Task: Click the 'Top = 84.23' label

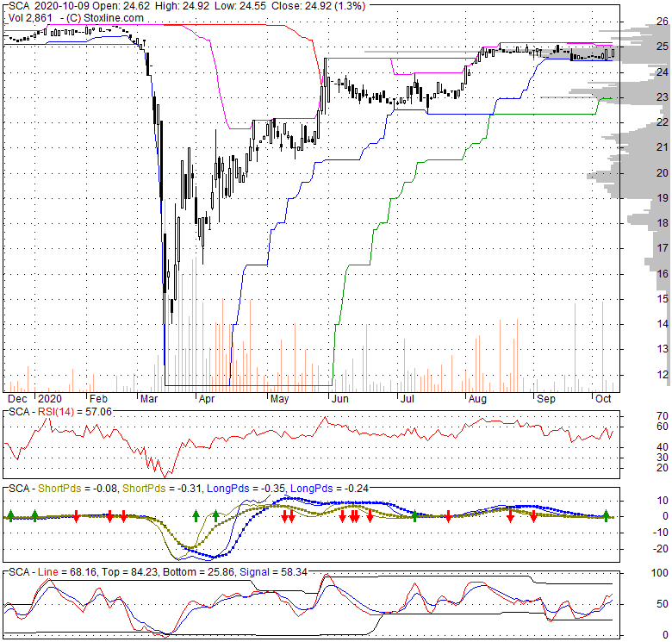Action: coord(131,572)
